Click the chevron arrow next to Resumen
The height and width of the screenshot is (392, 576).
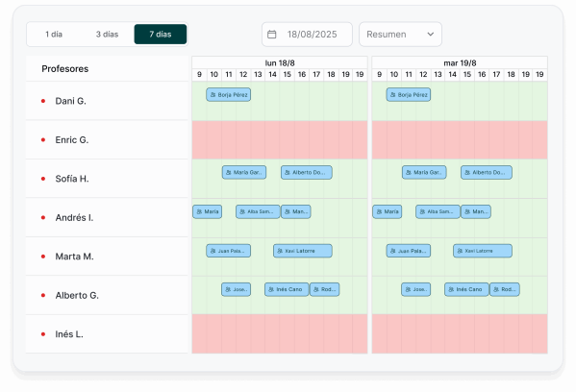click(x=431, y=35)
